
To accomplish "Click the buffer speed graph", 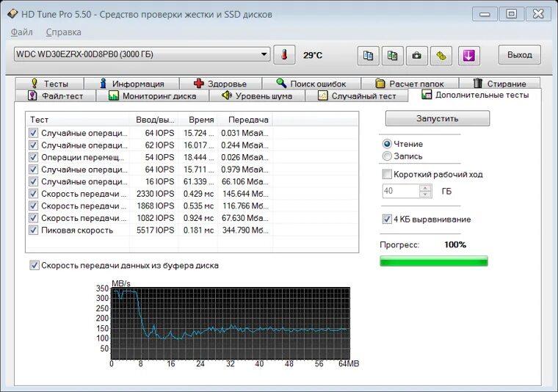I will coord(231,323).
